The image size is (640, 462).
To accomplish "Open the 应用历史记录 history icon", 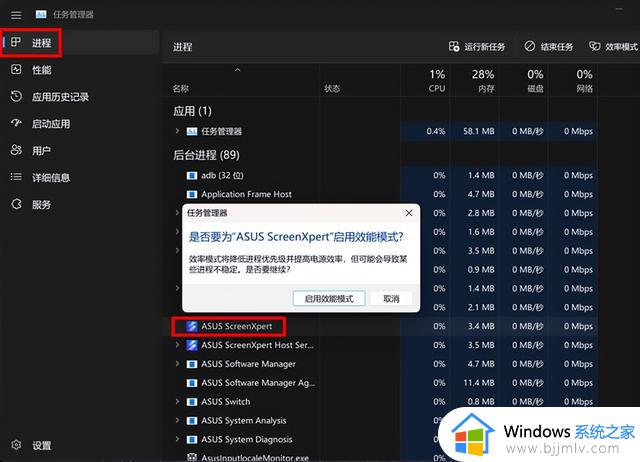I will click(x=16, y=96).
